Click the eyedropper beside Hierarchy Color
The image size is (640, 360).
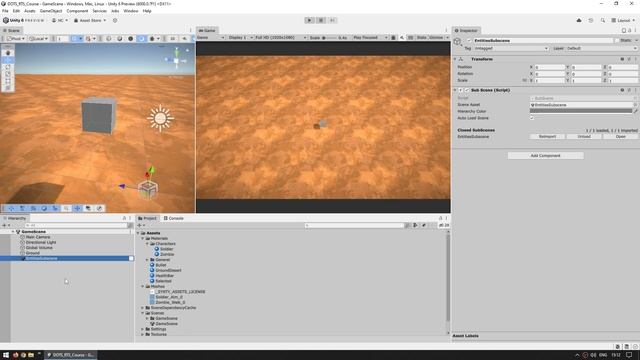(635, 111)
